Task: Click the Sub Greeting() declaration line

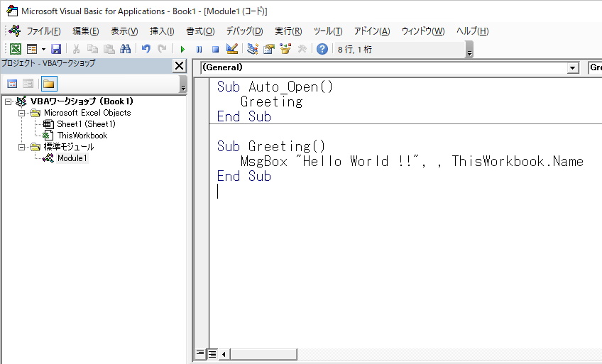Action: [271, 146]
